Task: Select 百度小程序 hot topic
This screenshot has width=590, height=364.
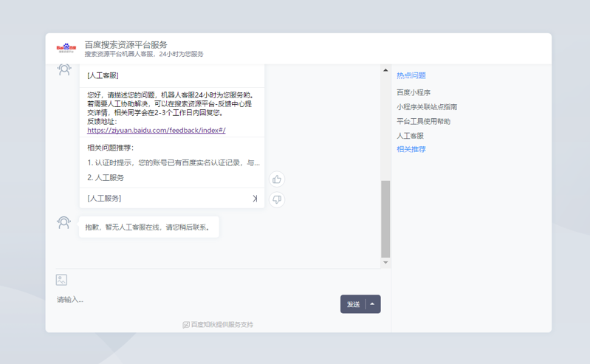Action: click(414, 92)
